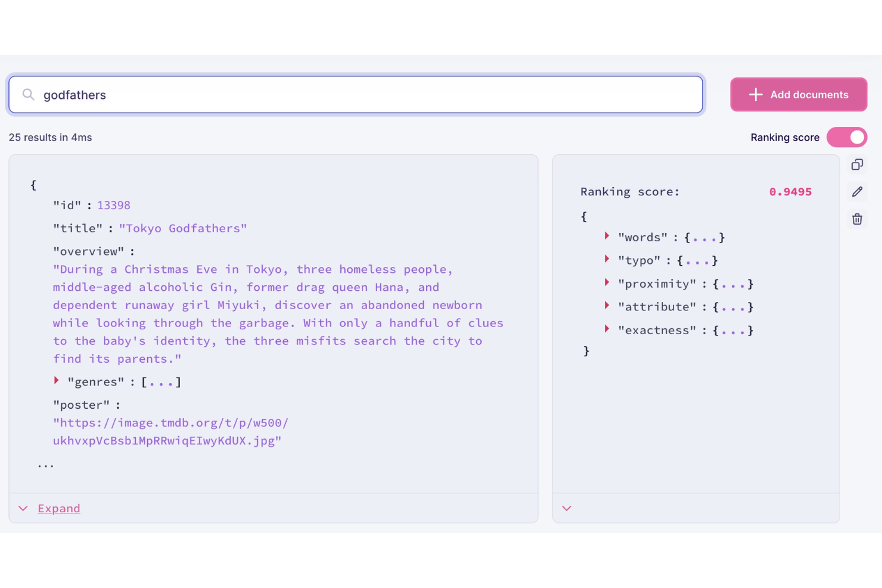Viewport: 882px width, 588px height.
Task: Expand the "genres" array
Action: (x=57, y=381)
